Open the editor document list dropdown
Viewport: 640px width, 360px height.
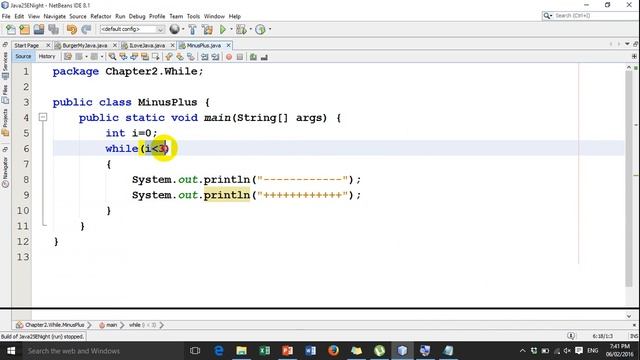(x=627, y=44)
